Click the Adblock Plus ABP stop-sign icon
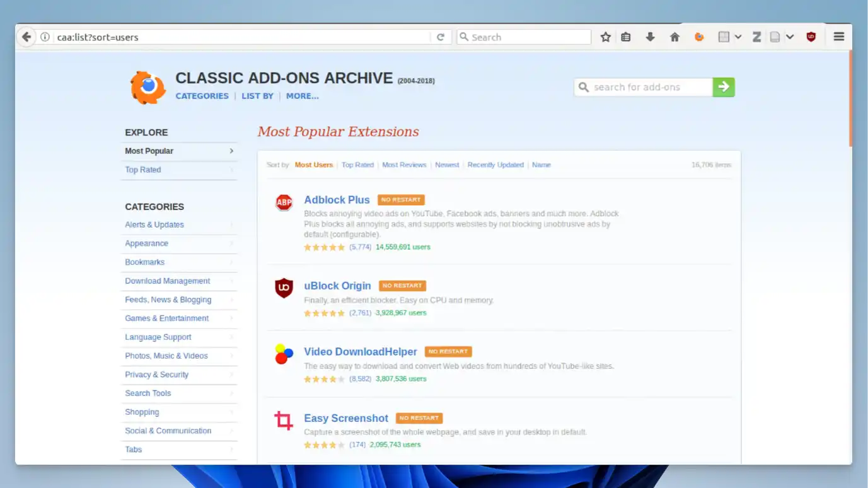This screenshot has width=868, height=488. pos(284,202)
